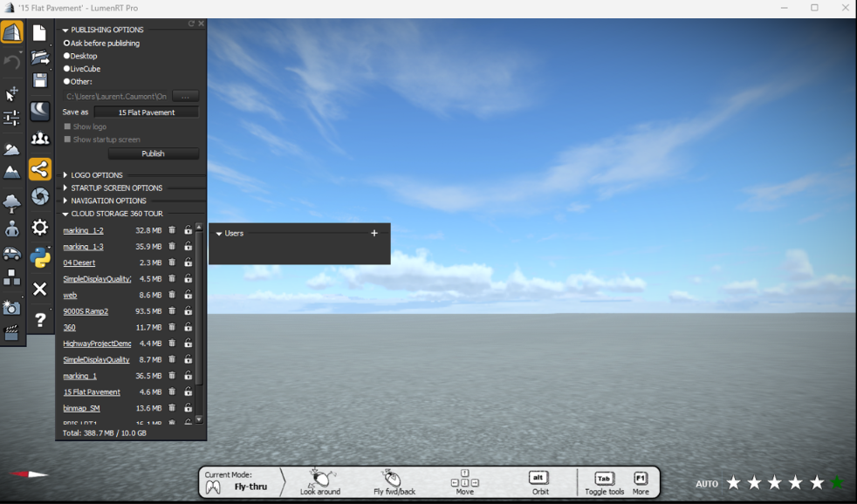The image size is (857, 504).
Task: Open the HighwayProjectDemo cloud link
Action: (97, 344)
